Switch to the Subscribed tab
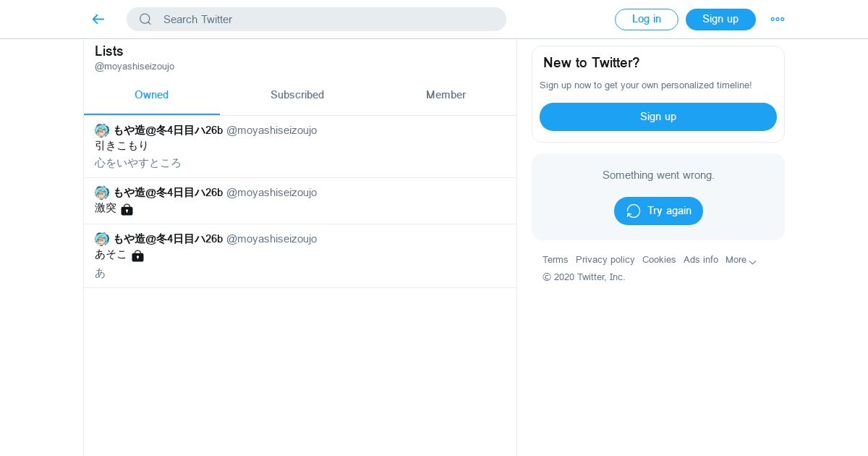Image resolution: width=868 pixels, height=456 pixels. [297, 95]
